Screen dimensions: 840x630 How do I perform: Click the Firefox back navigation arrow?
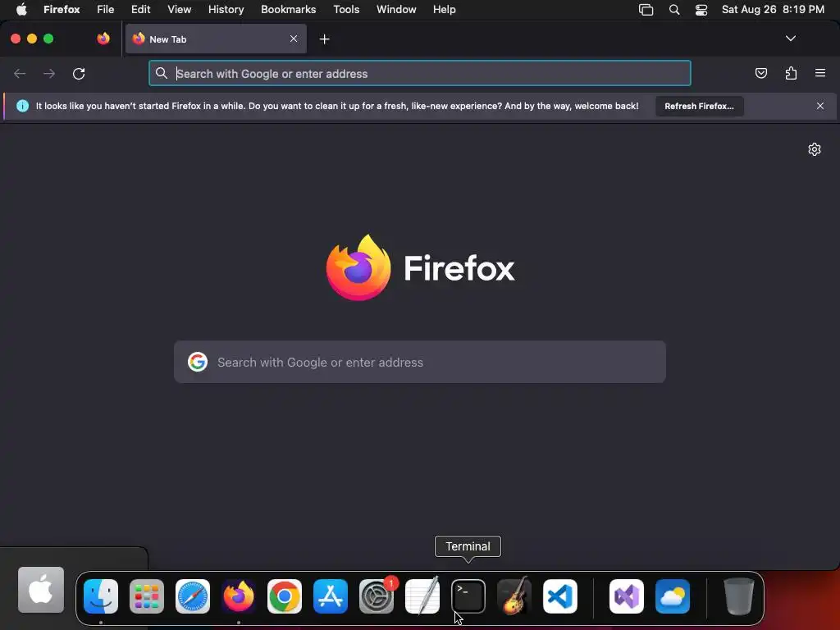(20, 73)
